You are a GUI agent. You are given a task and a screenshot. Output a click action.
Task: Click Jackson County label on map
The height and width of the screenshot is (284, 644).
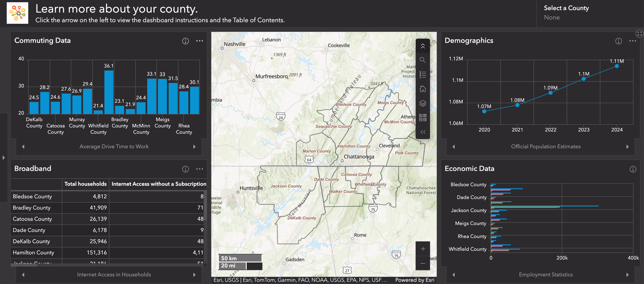point(286,186)
